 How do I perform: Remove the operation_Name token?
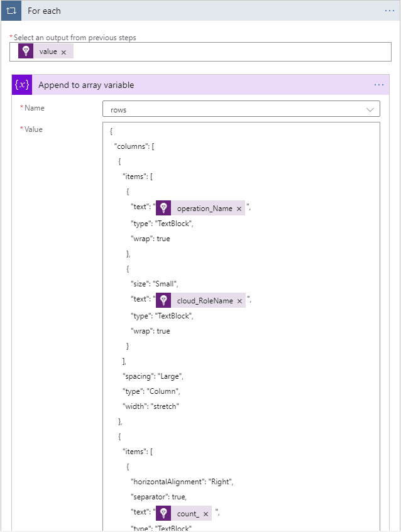[239, 209]
